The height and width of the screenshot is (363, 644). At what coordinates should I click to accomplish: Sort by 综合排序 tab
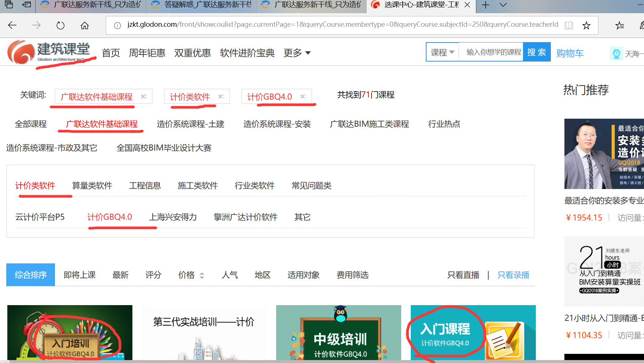pos(31,275)
